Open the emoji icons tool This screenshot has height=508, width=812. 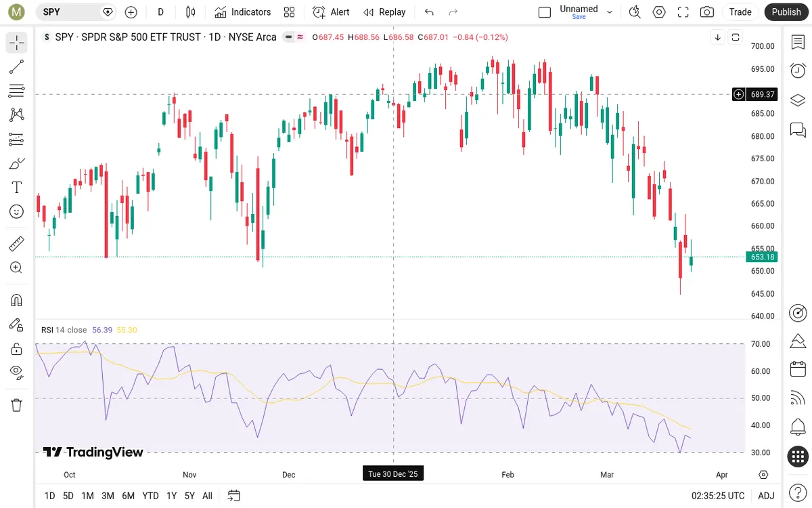(17, 211)
